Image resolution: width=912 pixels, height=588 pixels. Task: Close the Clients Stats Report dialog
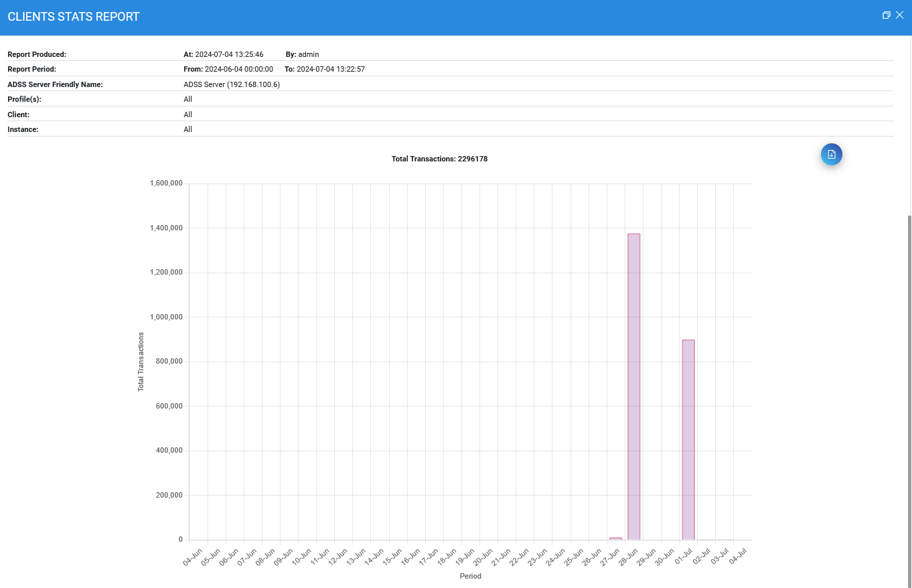[900, 15]
